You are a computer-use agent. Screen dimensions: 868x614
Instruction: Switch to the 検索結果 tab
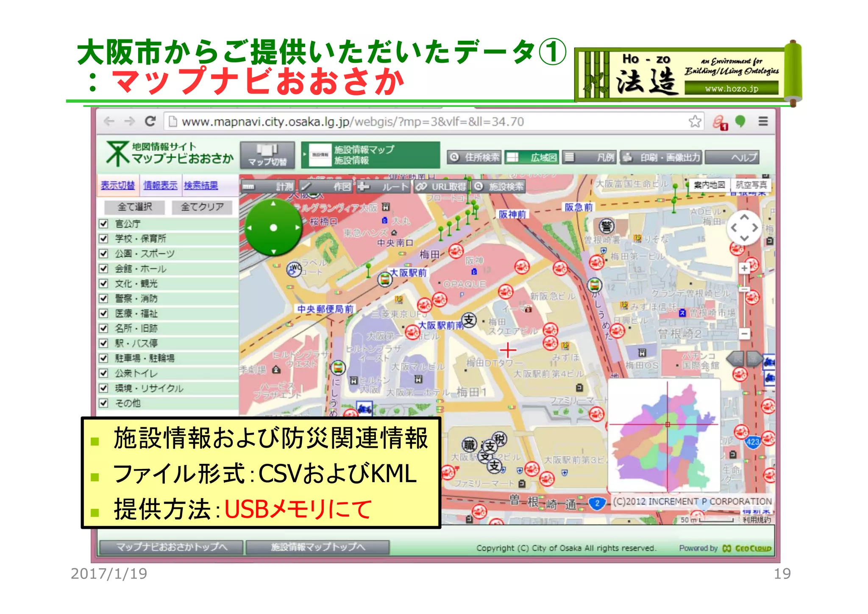coord(201,185)
